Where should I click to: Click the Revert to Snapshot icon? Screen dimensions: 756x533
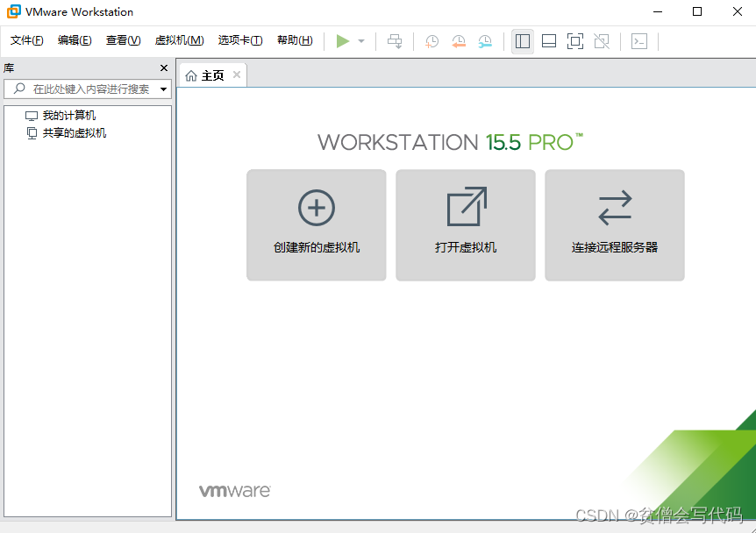(459, 41)
